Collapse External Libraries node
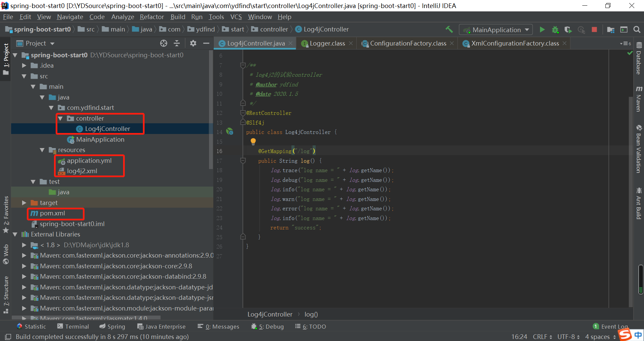The image size is (644, 341). 15,234
